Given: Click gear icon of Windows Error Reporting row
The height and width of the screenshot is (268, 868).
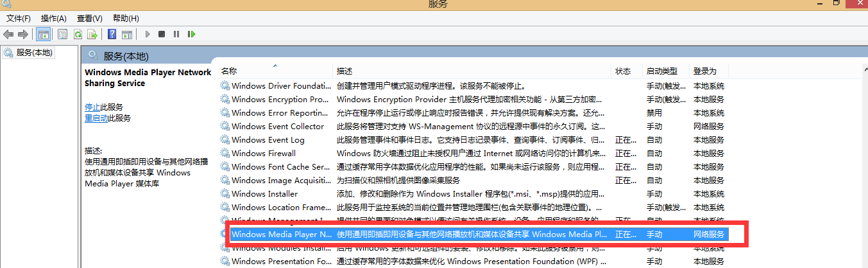Looking at the screenshot, I should pos(225,112).
